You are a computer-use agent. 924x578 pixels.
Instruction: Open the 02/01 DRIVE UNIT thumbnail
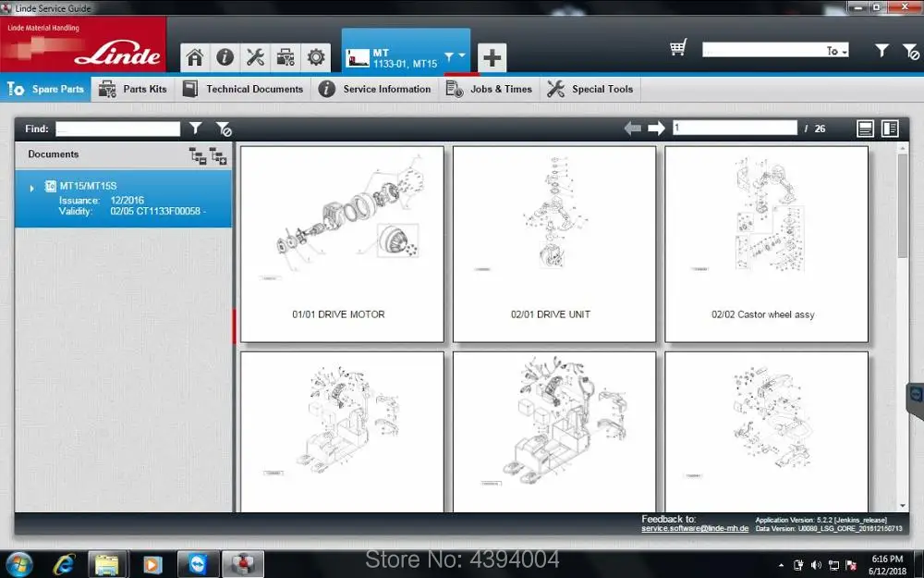pyautogui.click(x=553, y=243)
